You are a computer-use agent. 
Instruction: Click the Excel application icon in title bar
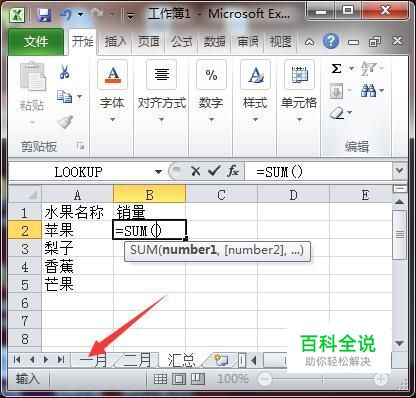[18, 15]
